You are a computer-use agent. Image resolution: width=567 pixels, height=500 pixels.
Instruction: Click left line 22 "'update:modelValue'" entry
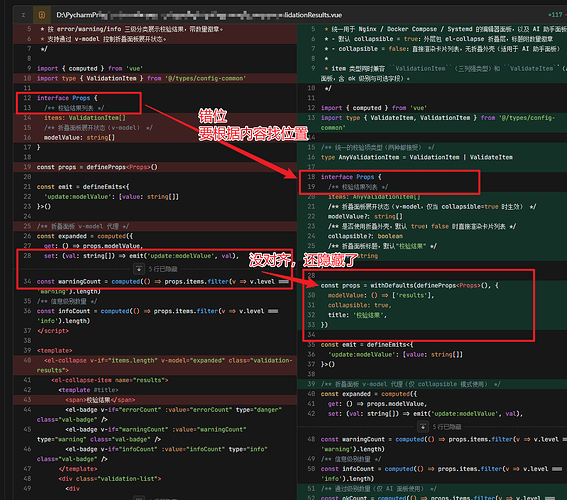click(111, 197)
